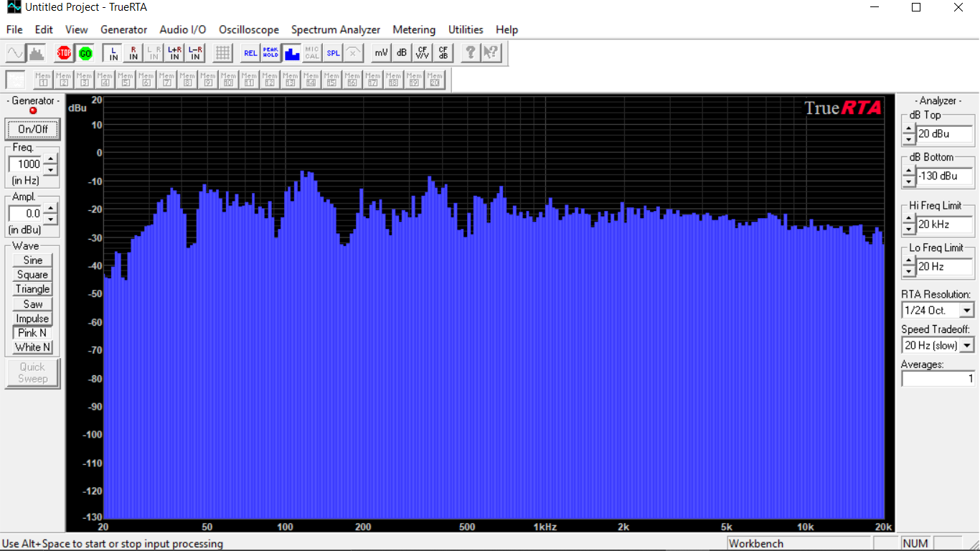Open the Audio I/O menu

pos(182,29)
